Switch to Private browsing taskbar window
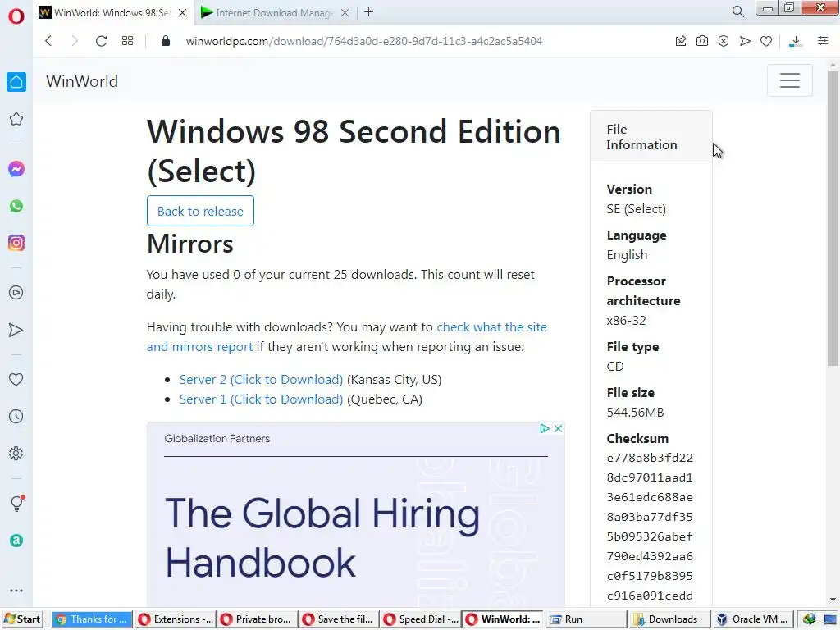This screenshot has height=630, width=840. [257, 619]
